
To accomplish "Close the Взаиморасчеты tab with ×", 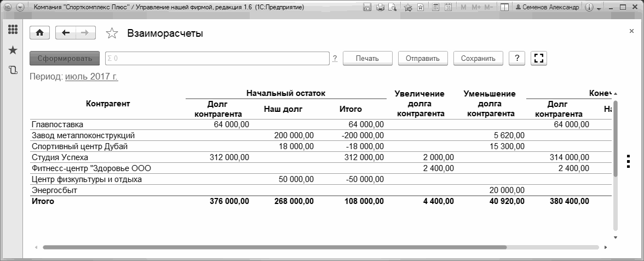I will [x=632, y=31].
